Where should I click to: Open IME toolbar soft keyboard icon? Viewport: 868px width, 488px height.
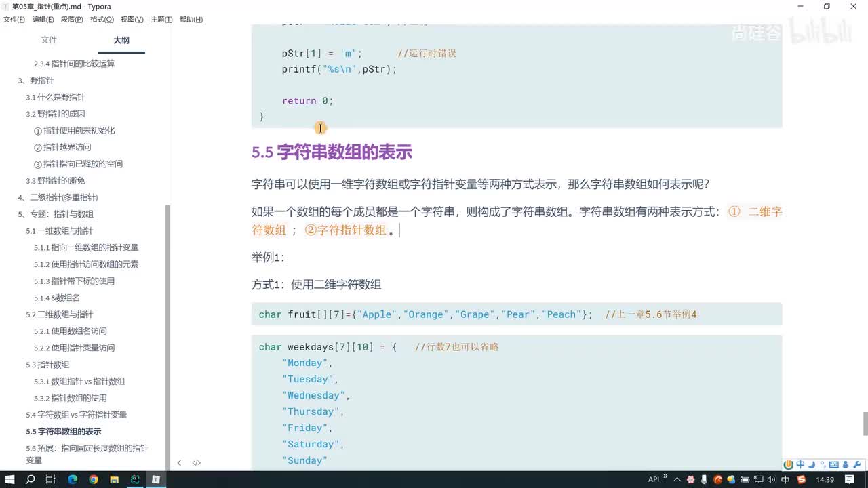tap(834, 464)
